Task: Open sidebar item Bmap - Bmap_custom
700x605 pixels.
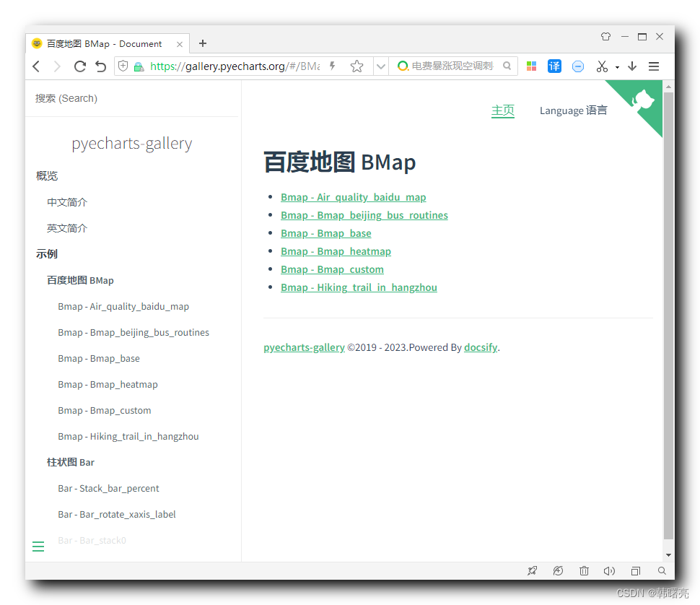Action: pos(105,410)
